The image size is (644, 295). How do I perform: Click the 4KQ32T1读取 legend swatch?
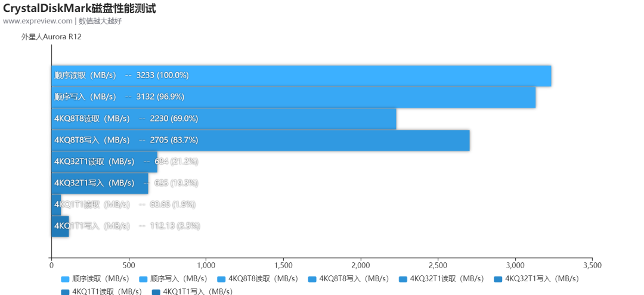[403, 279]
